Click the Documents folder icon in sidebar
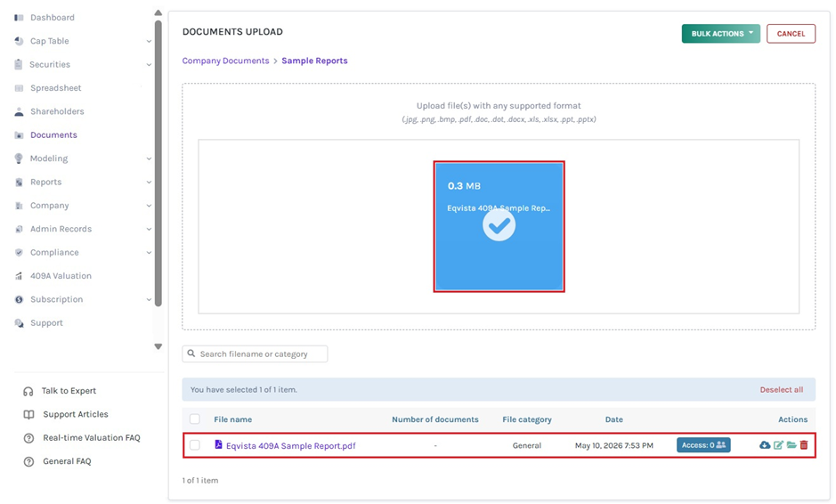This screenshot has height=504, width=836. [19, 135]
